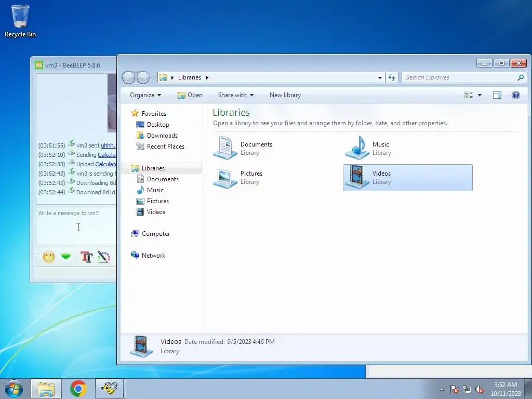Select the Videos library icon
Viewport: 532px width, 399px height.
point(357,178)
